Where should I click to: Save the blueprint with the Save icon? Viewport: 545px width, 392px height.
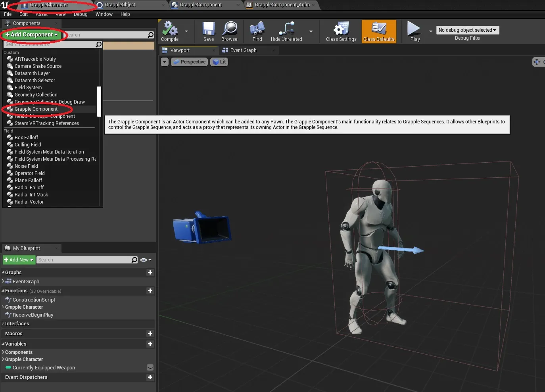(x=209, y=31)
